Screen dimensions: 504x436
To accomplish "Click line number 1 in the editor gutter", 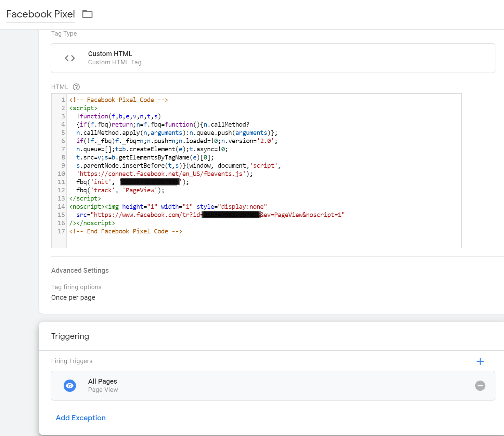I will pyautogui.click(x=63, y=100).
